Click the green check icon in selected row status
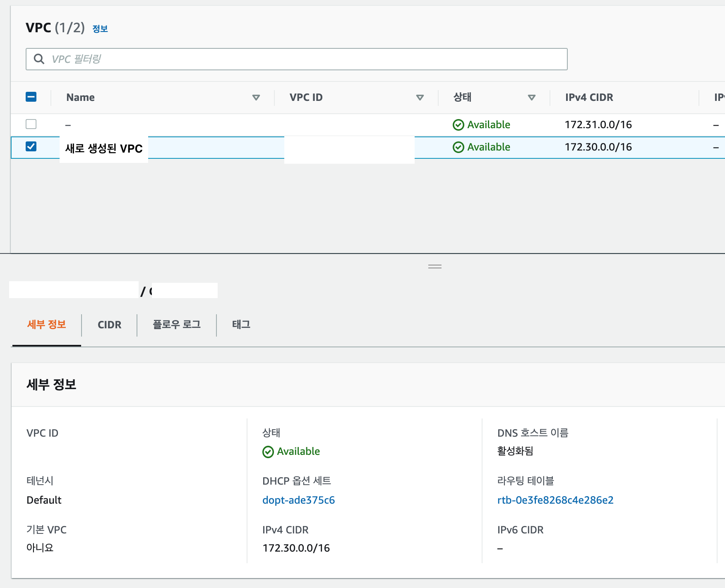The width and height of the screenshot is (725, 588). 459,147
